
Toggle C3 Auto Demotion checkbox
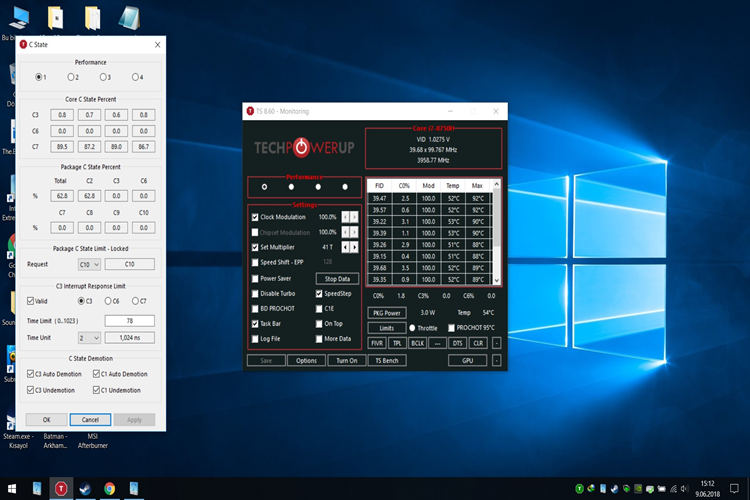(x=31, y=374)
